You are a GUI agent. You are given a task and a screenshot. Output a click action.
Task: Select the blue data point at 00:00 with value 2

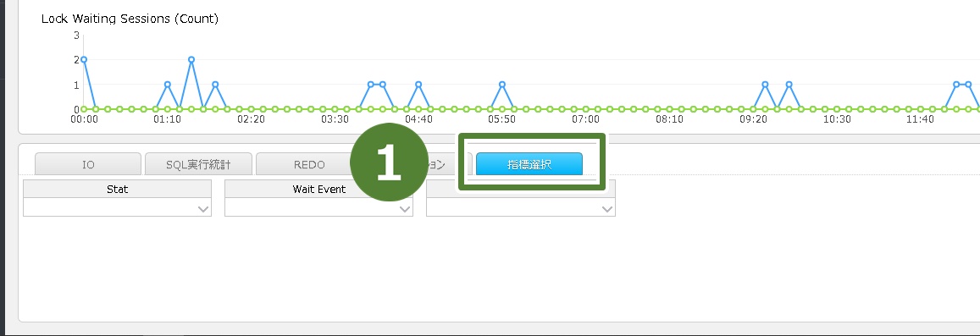84,59
